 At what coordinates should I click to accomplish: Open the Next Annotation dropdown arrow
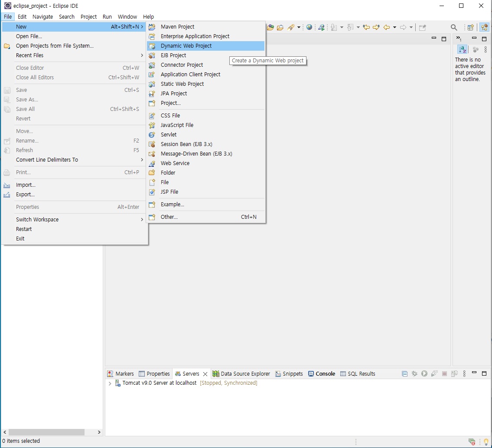point(342,28)
